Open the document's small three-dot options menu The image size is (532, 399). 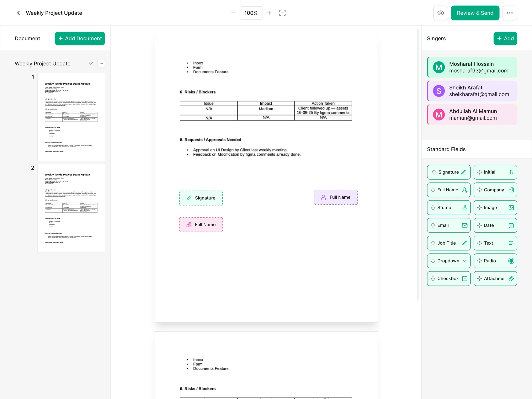[x=101, y=64]
